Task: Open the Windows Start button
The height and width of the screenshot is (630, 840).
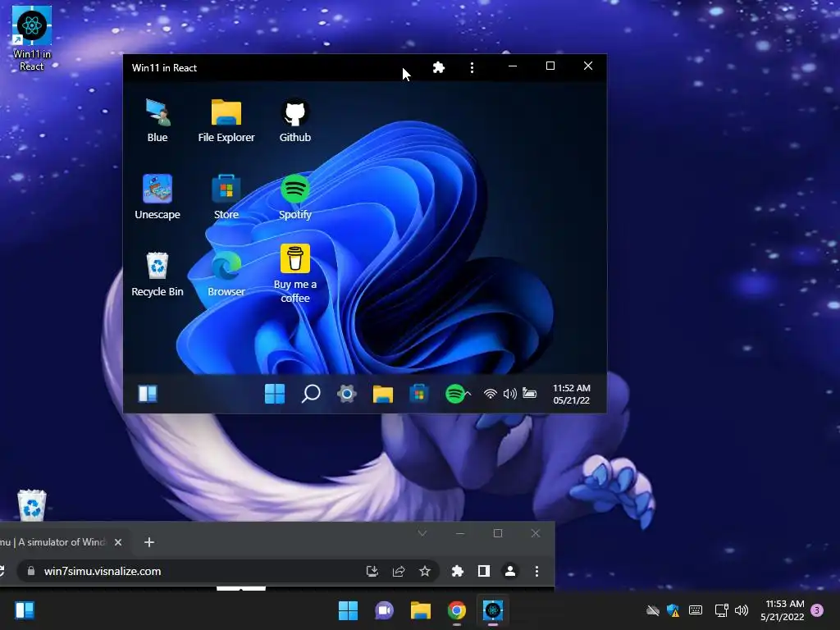Action: pyautogui.click(x=348, y=610)
